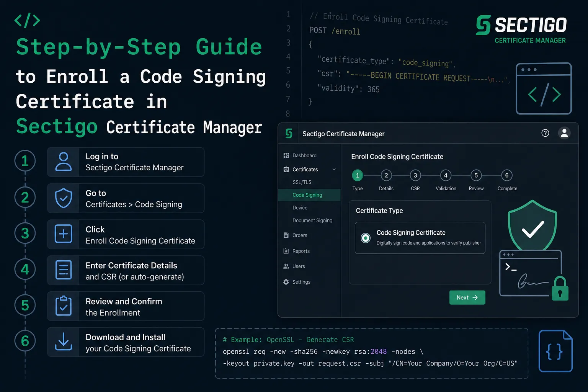Click the Sectigo logo in app header
This screenshot has width=588, height=392.
click(289, 134)
